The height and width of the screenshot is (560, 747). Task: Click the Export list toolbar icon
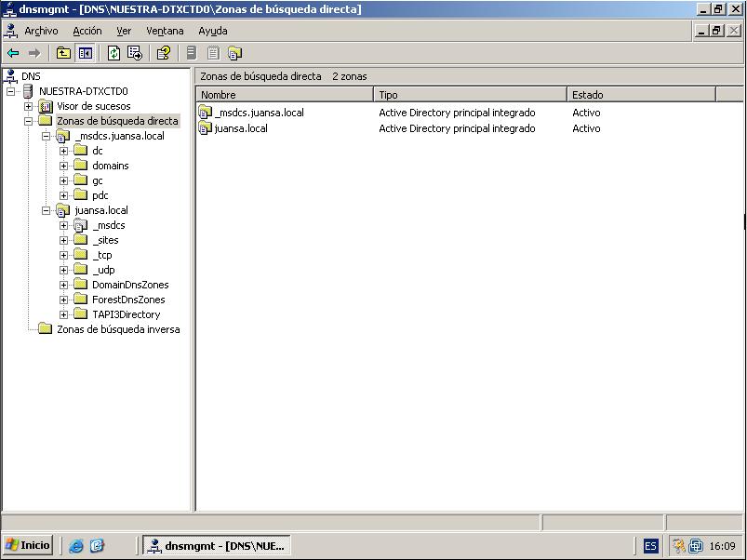pyautogui.click(x=135, y=53)
